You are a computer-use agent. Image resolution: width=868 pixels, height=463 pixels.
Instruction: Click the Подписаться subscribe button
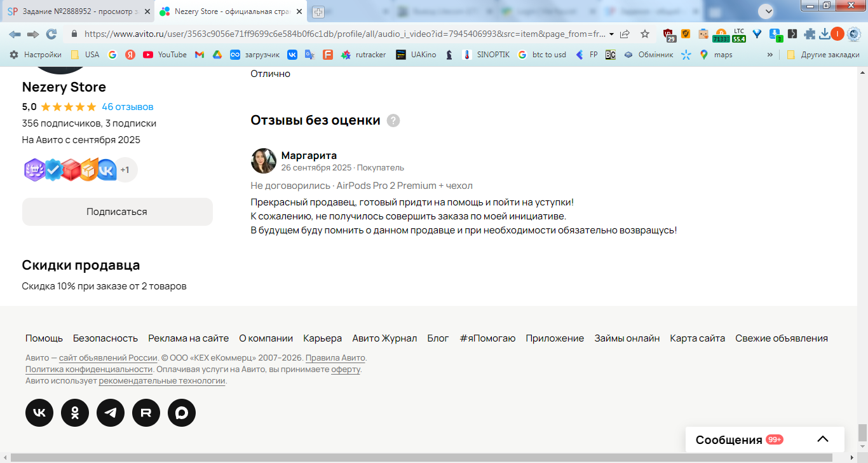tap(117, 212)
